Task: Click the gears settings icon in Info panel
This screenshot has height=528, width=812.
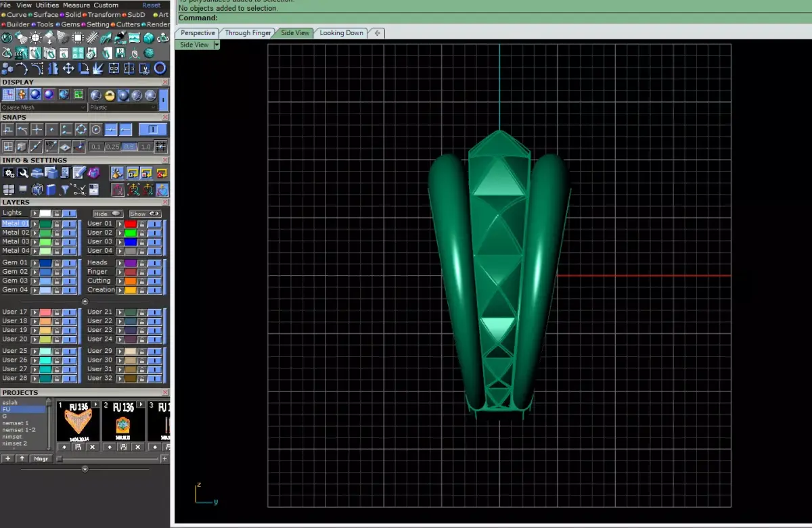Action: 9,173
